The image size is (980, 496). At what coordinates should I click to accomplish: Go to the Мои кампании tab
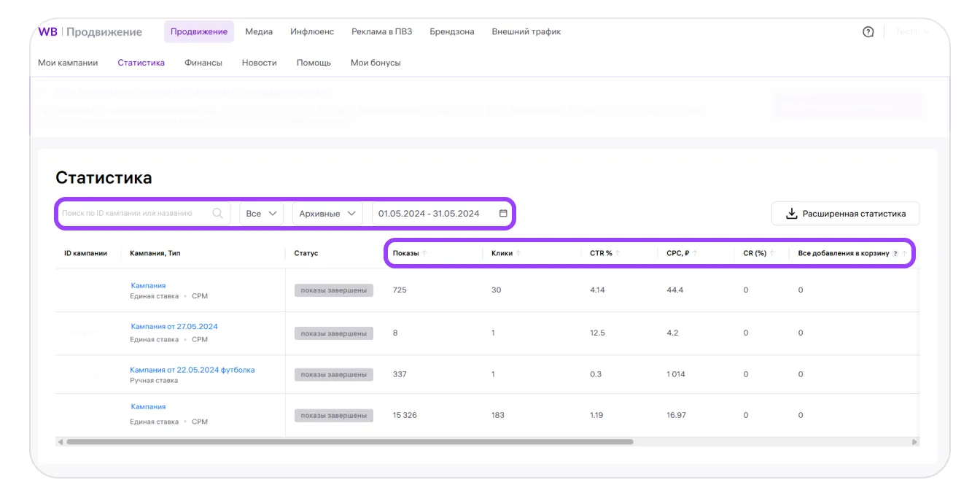pyautogui.click(x=68, y=63)
